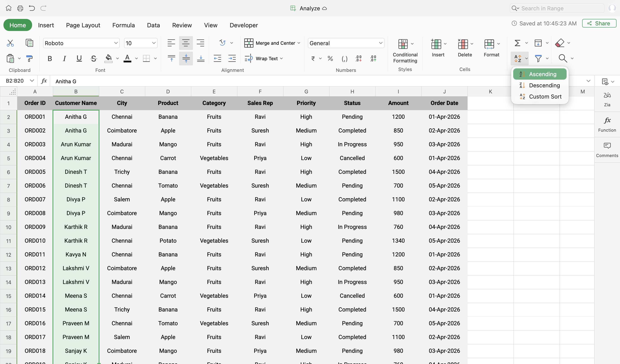The height and width of the screenshot is (364, 620).
Task: Toggle Strikethrough formatting
Action: (x=93, y=59)
